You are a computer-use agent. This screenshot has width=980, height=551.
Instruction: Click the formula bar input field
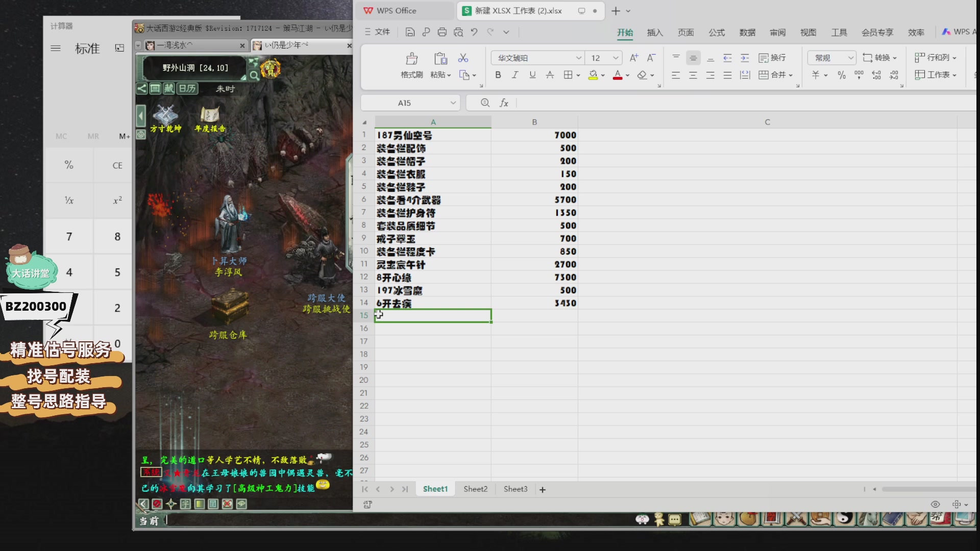(x=745, y=103)
